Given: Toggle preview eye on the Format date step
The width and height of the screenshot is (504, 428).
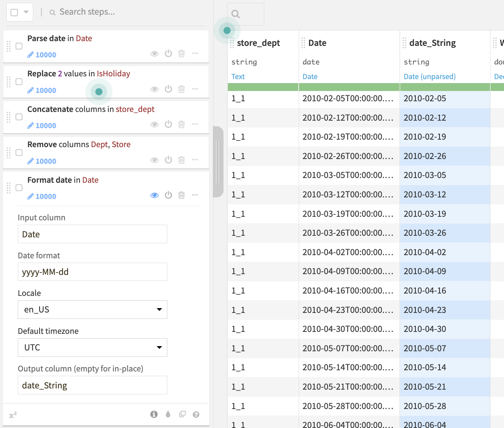Looking at the screenshot, I should click(154, 195).
